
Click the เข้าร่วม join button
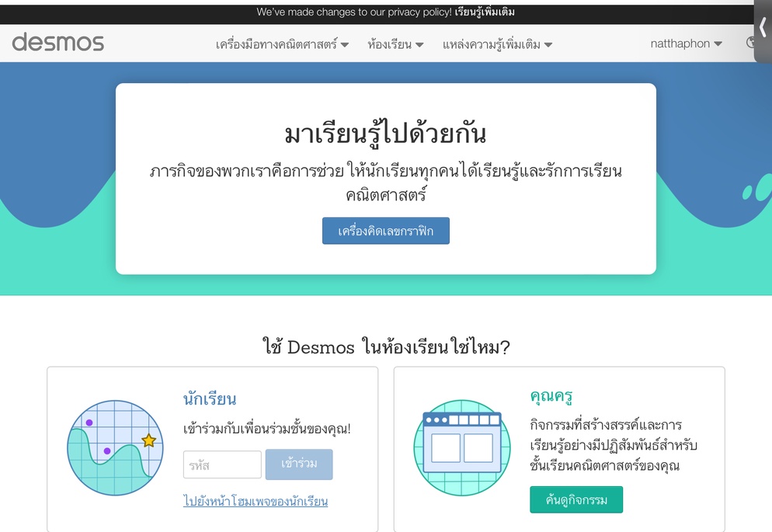pyautogui.click(x=299, y=464)
